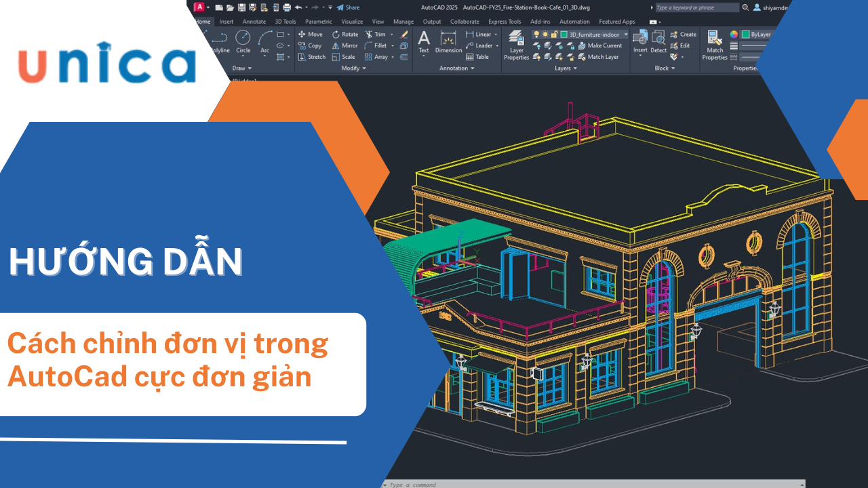Viewport: 868px width, 488px height.
Task: Toggle the layer on/off light bulb
Action: tap(536, 34)
